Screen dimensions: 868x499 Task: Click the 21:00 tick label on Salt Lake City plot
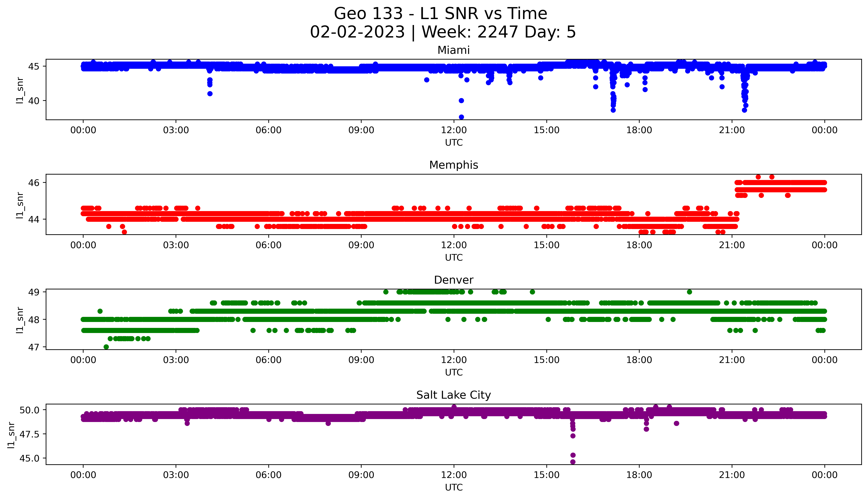(x=732, y=475)
